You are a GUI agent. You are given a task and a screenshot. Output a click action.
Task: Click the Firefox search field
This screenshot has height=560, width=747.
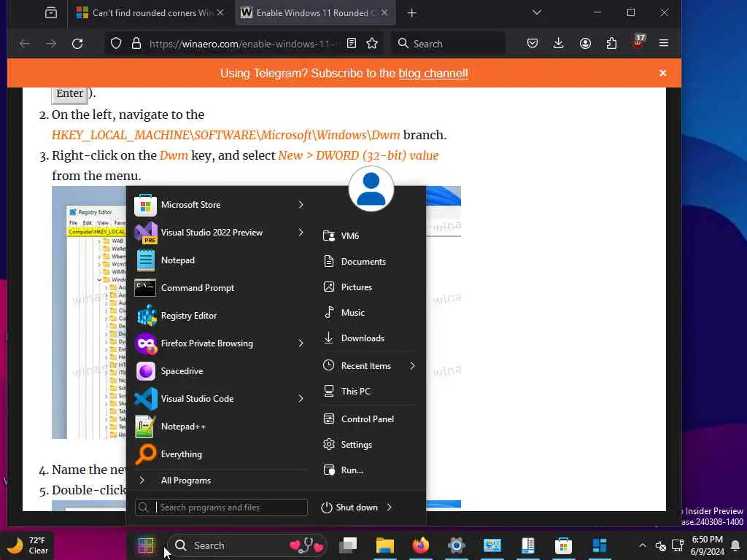[449, 44]
